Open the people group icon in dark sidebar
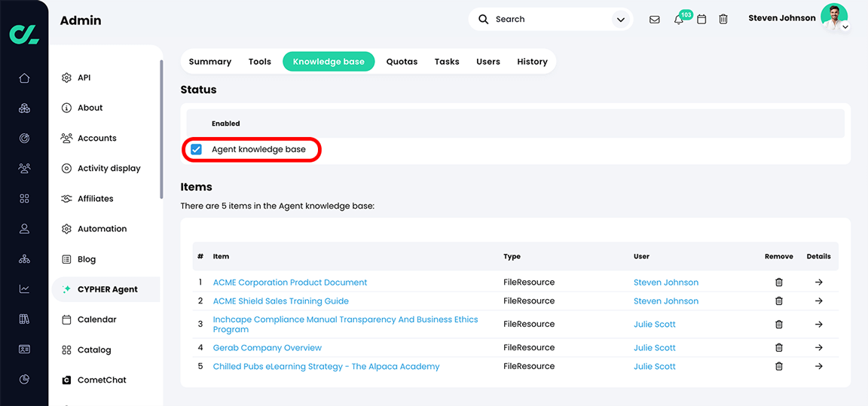 point(24,168)
